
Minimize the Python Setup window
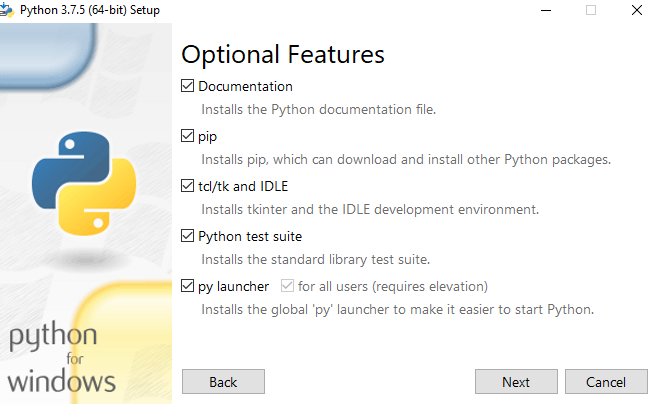tap(546, 10)
